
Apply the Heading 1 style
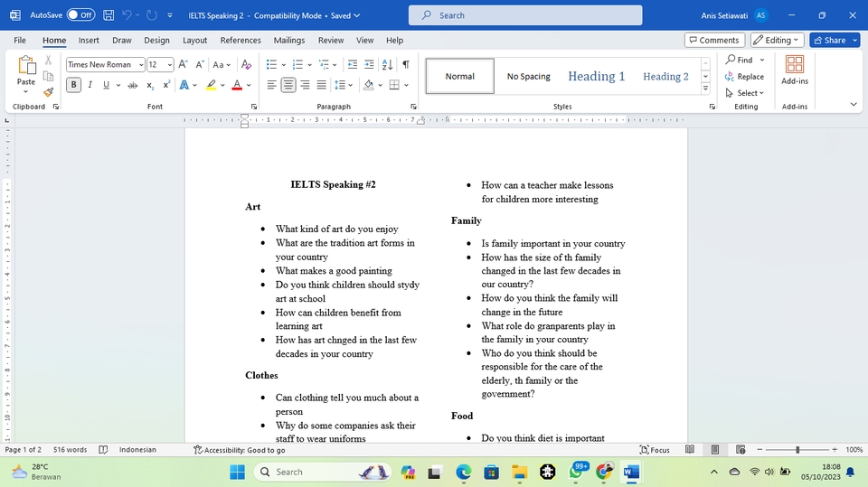pyautogui.click(x=596, y=77)
